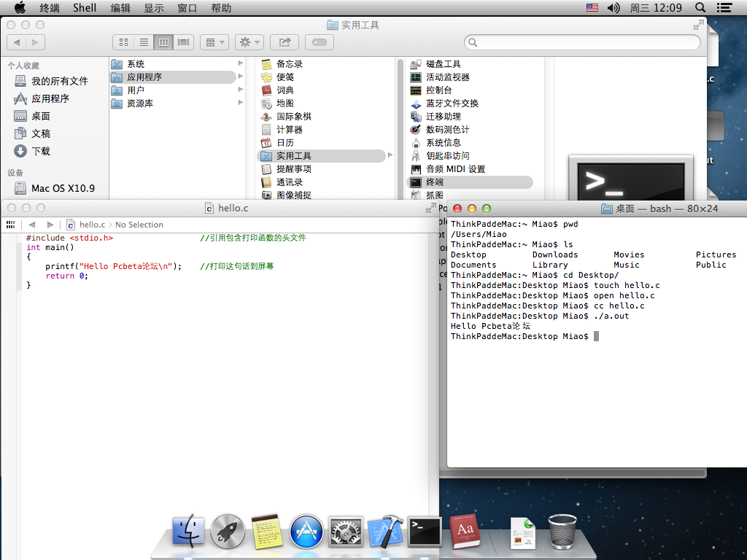
Task: Expand 实用工具 folder arrow
Action: (390, 155)
